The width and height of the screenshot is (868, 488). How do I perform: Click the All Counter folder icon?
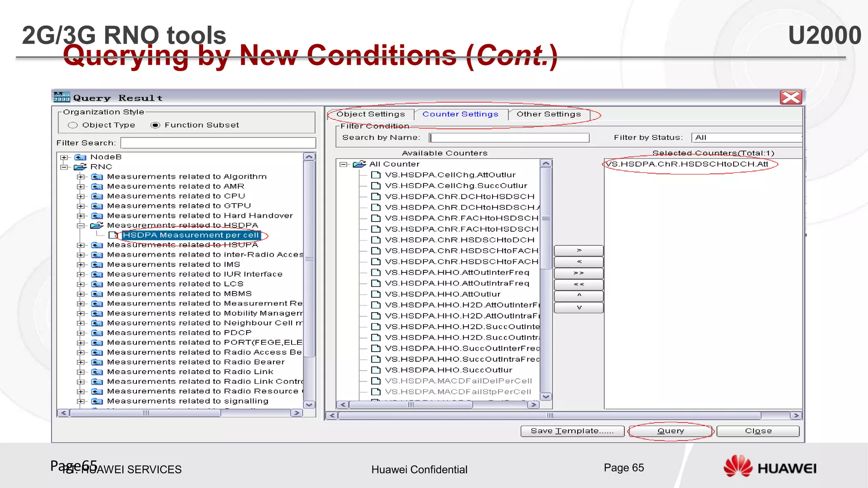[x=359, y=164]
